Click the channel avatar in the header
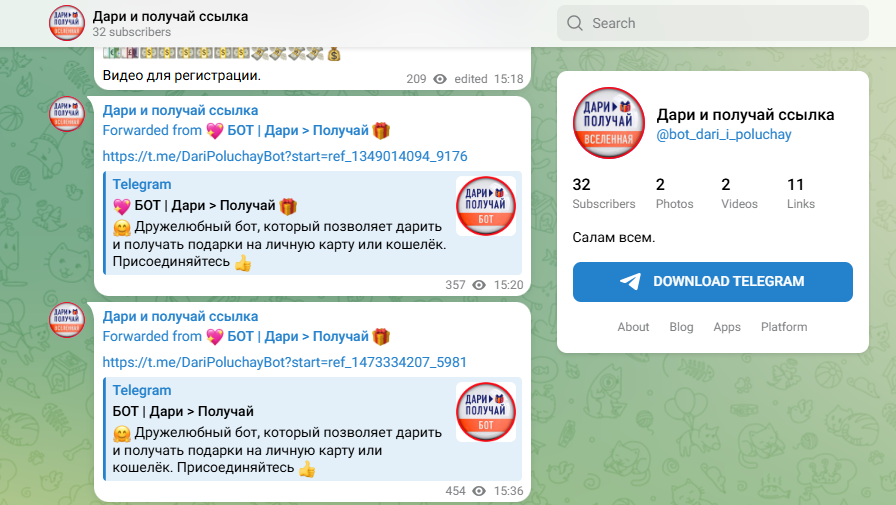The width and height of the screenshot is (896, 505). pyautogui.click(x=67, y=23)
